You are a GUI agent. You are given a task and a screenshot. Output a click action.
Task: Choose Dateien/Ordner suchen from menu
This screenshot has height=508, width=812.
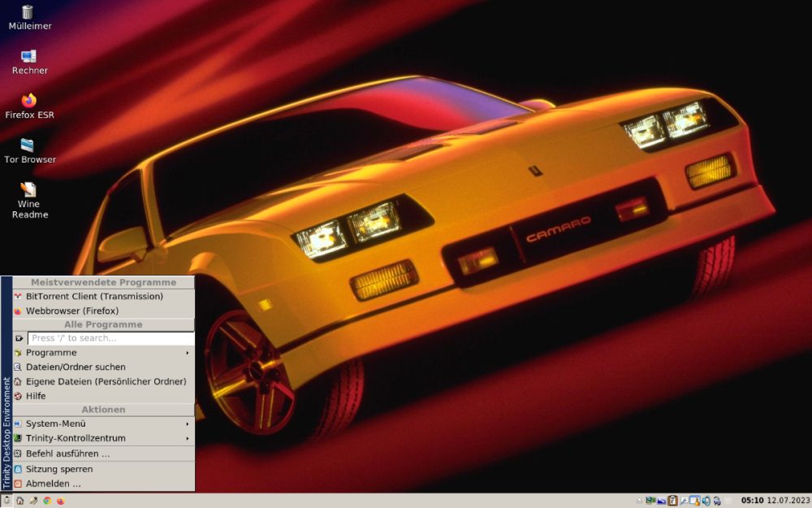[76, 367]
